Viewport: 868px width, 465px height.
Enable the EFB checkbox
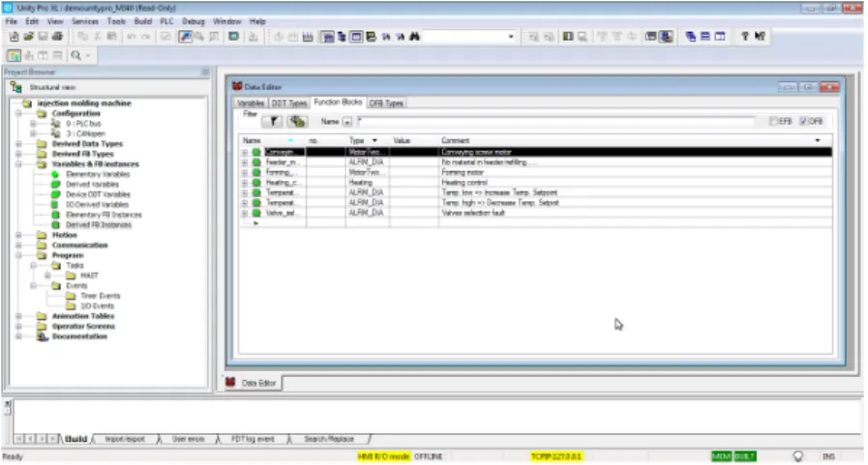pyautogui.click(x=774, y=121)
